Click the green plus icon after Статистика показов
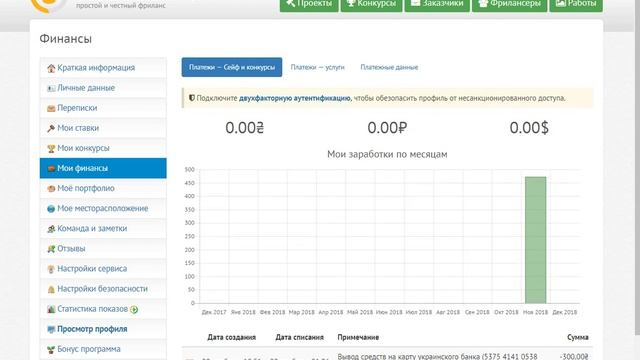Screen dimensions: 640x360 point(134,309)
